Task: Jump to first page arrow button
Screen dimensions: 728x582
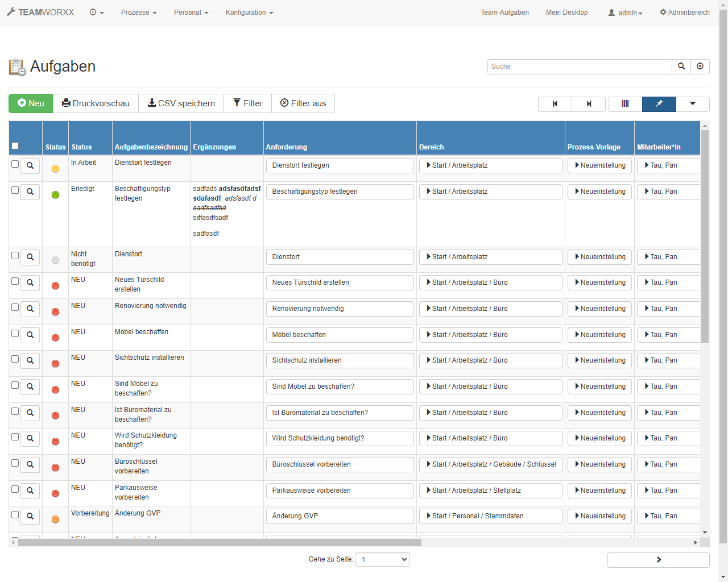Action: [x=555, y=104]
